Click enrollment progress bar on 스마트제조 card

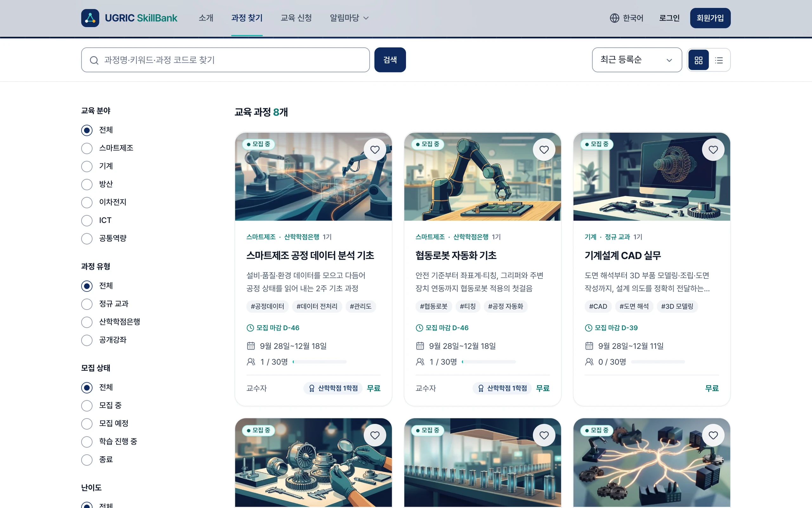[319, 362]
